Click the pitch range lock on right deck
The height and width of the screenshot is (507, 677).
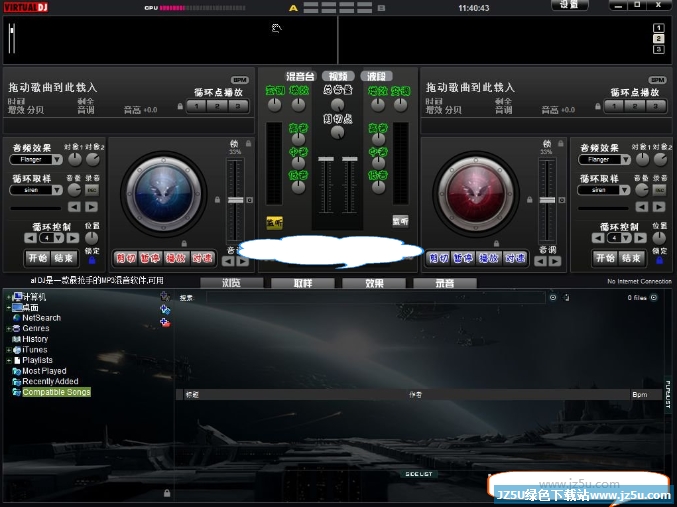pyautogui.click(x=560, y=143)
